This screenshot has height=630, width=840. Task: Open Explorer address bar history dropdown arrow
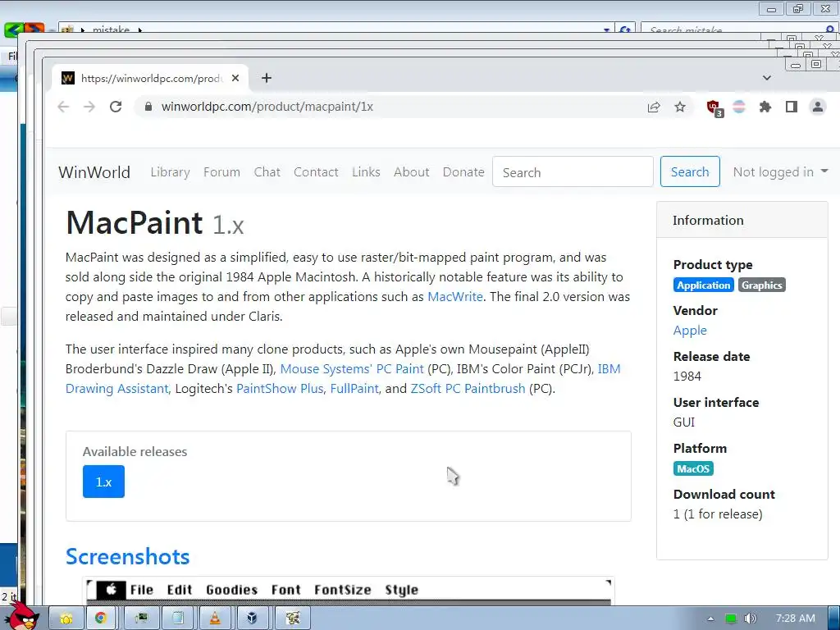tap(606, 30)
